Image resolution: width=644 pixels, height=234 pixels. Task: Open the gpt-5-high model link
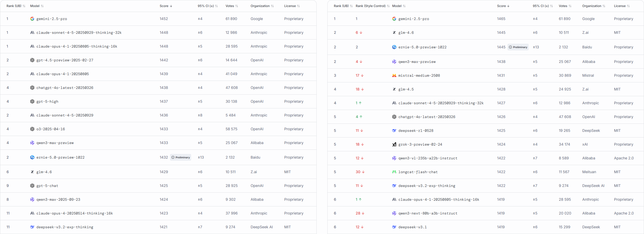pos(47,101)
